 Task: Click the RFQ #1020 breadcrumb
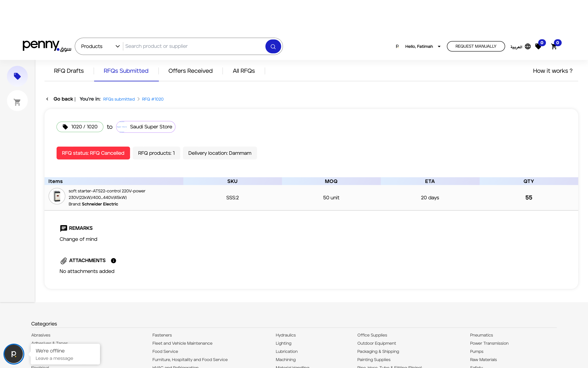point(153,99)
